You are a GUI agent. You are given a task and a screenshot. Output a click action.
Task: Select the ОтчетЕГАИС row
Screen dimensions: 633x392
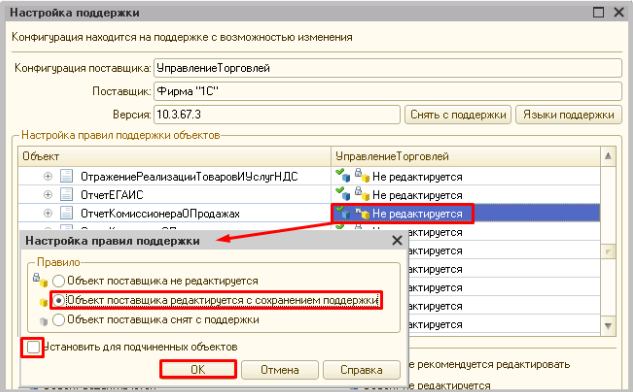click(309, 195)
